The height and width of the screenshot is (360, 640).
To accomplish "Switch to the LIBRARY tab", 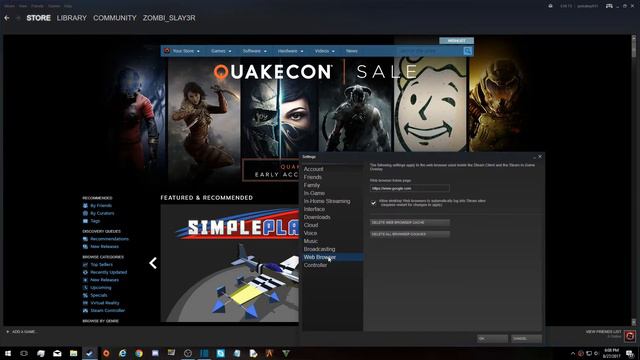I will (x=72, y=18).
